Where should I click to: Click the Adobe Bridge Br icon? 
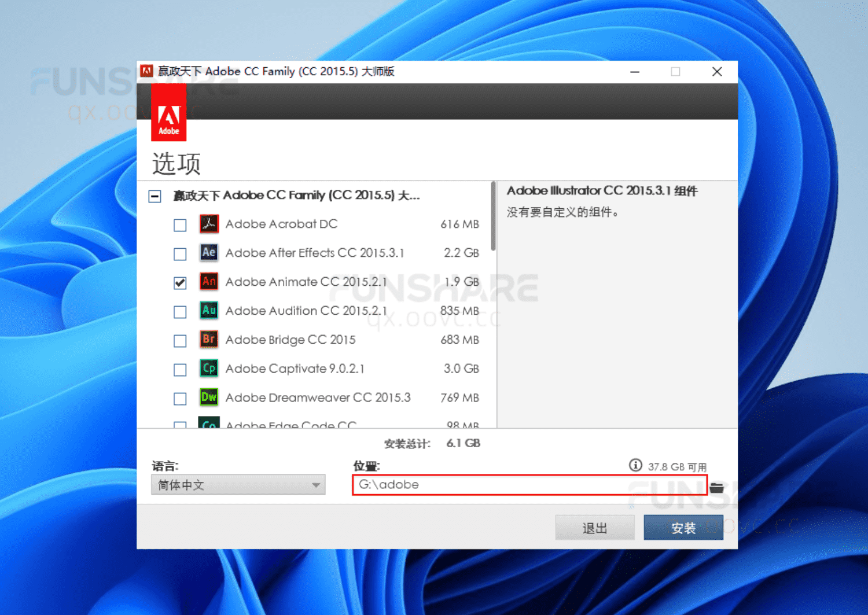pos(209,339)
